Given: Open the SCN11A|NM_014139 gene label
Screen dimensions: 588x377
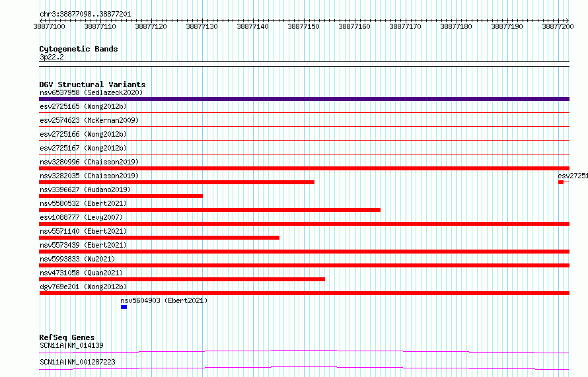Looking at the screenshot, I should (71, 345).
